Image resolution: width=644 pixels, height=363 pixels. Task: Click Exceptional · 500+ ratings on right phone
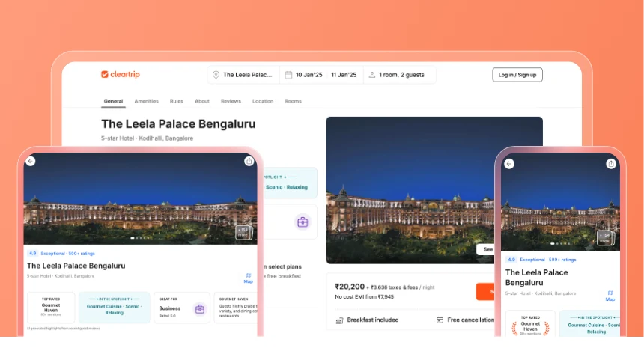pos(548,260)
